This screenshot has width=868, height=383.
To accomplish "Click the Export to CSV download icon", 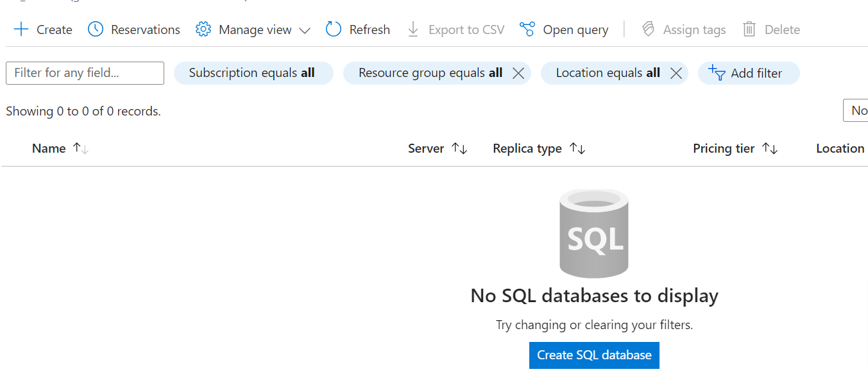I will (413, 29).
